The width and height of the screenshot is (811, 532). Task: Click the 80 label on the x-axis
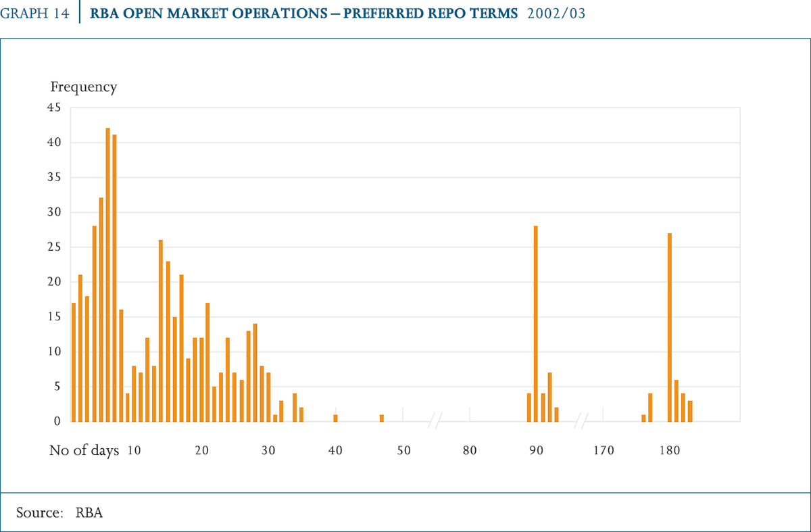coord(470,450)
